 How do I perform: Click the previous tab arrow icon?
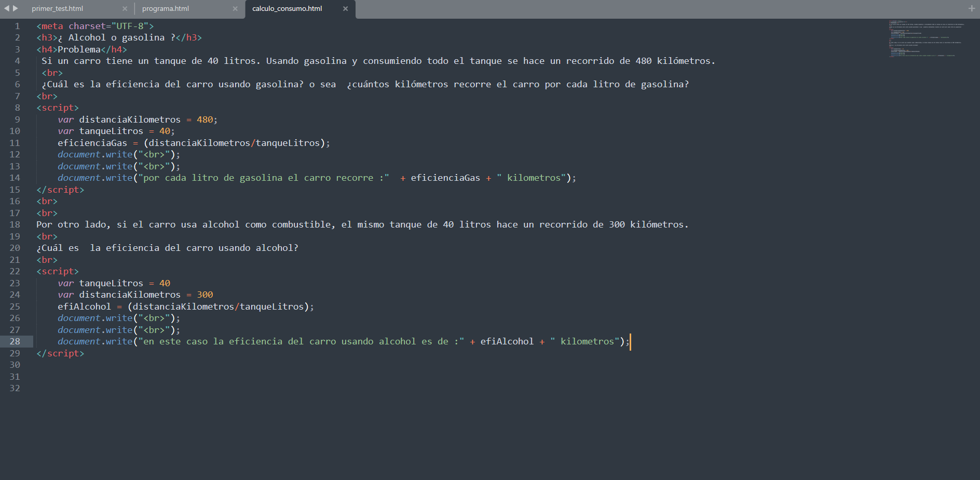coord(6,8)
